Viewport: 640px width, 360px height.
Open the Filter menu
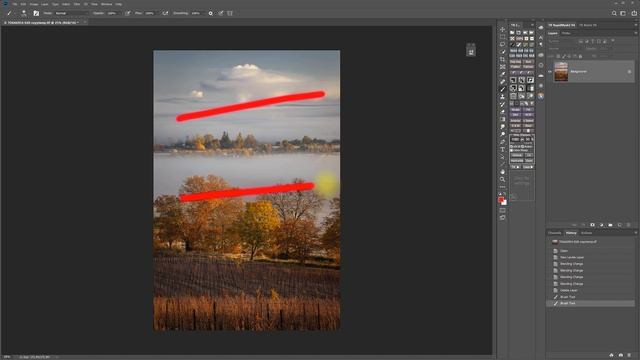pyautogui.click(x=76, y=4)
